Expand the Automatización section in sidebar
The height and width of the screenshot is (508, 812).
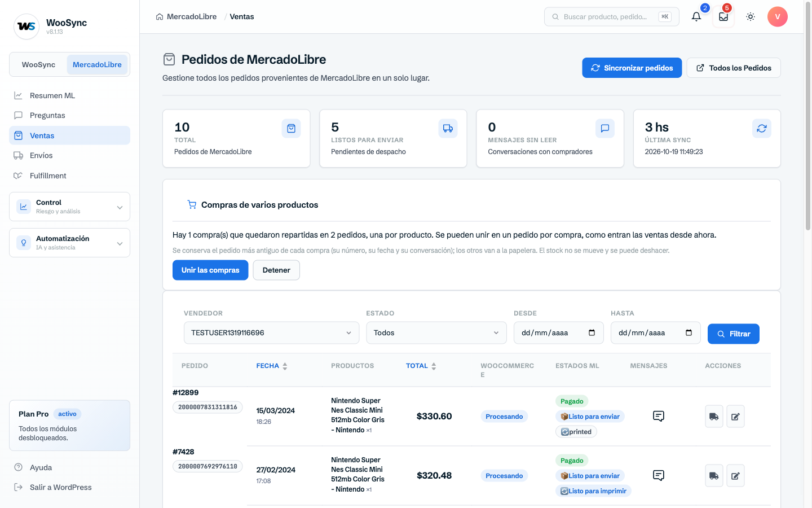click(x=69, y=243)
